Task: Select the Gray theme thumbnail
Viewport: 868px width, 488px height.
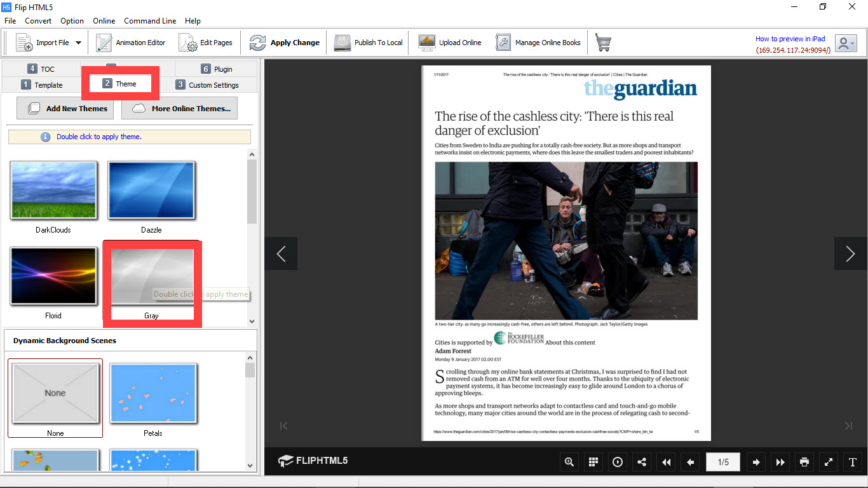Action: pyautogui.click(x=152, y=278)
